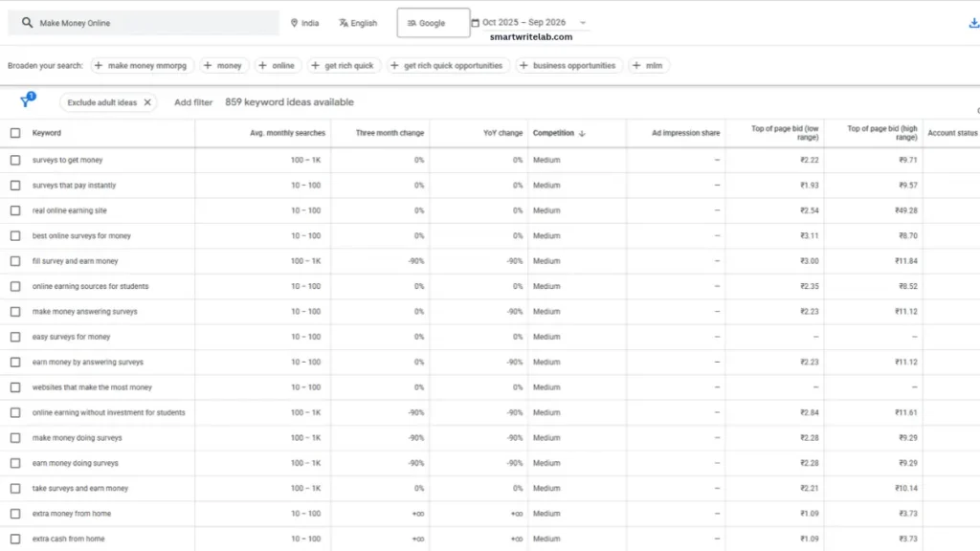Check 'surveys to get money' row
Screen dimensions: 980x551
pyautogui.click(x=15, y=160)
